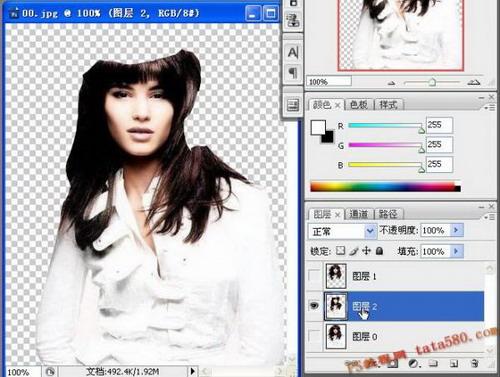Click the R value input field
The width and height of the screenshot is (500, 377).
(x=439, y=125)
